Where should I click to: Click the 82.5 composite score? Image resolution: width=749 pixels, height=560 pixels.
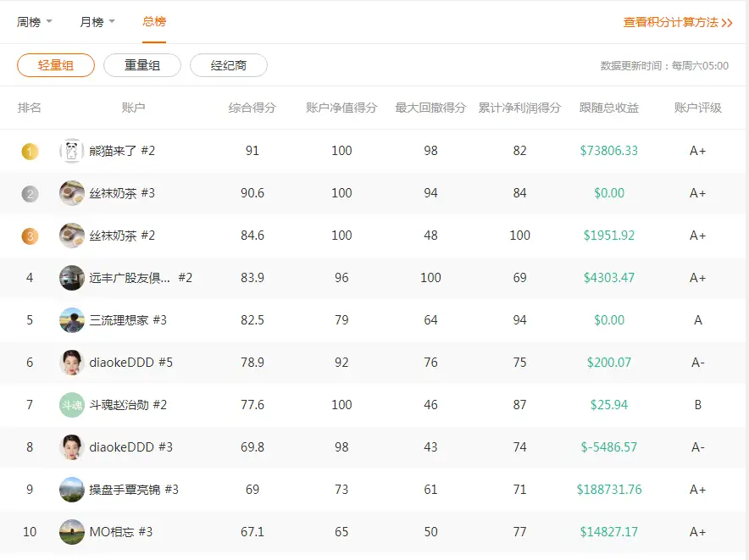pos(252,320)
